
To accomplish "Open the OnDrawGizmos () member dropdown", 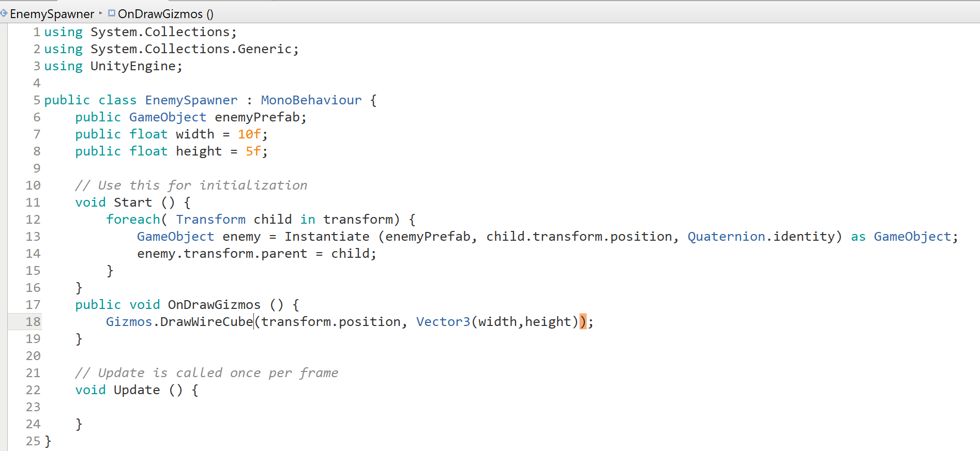I will click(165, 14).
